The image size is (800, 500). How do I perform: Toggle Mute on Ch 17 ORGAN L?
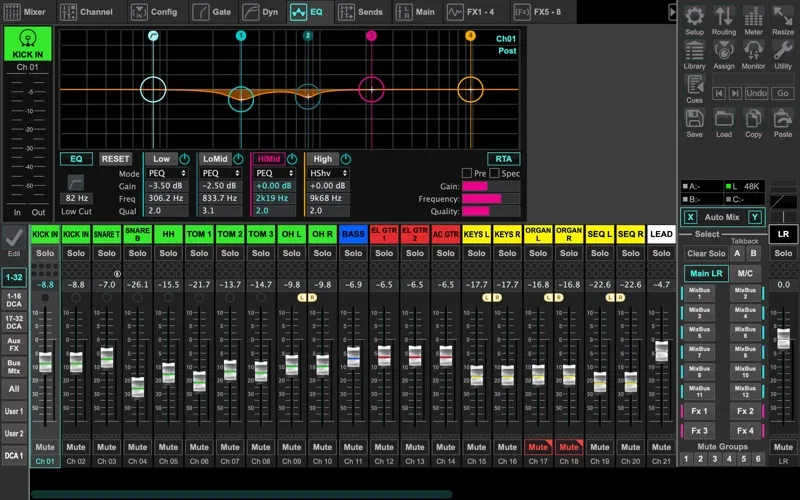tap(538, 447)
